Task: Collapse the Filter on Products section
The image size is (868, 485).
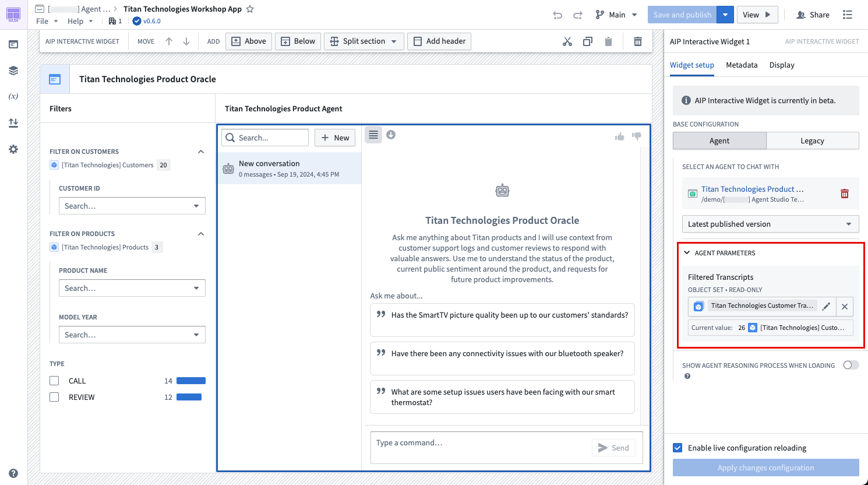Action: point(201,234)
